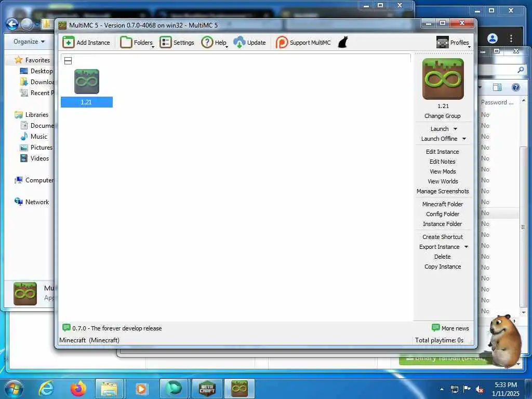Click Edit Instance

(443, 152)
